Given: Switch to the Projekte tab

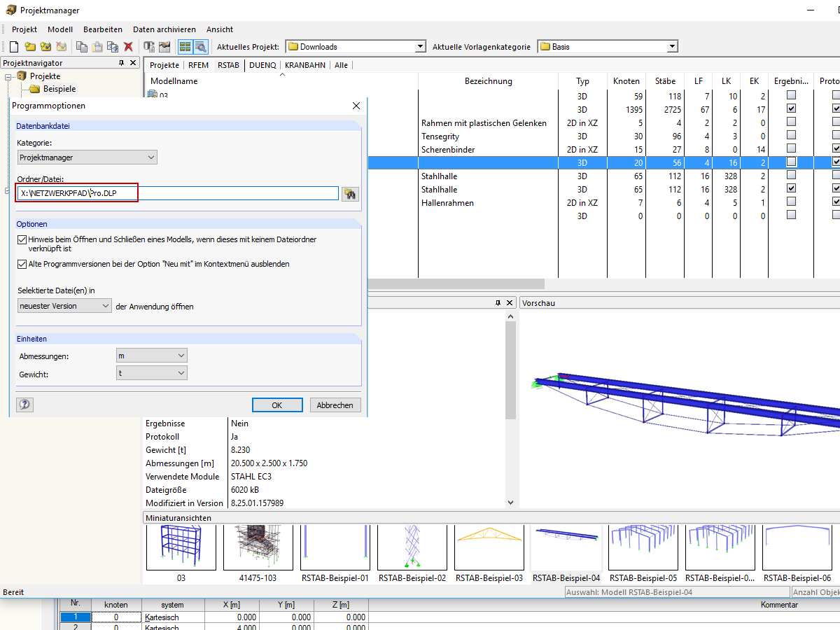Looking at the screenshot, I should pyautogui.click(x=164, y=65).
